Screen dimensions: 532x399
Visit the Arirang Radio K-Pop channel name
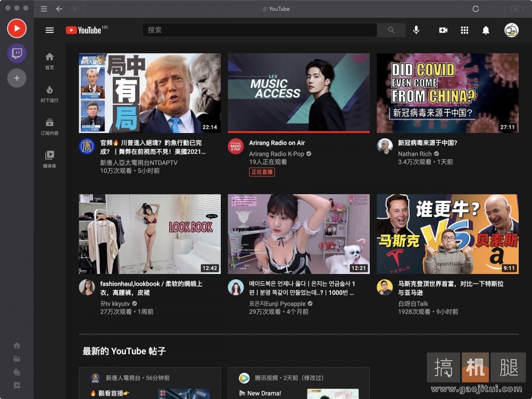[277, 154]
